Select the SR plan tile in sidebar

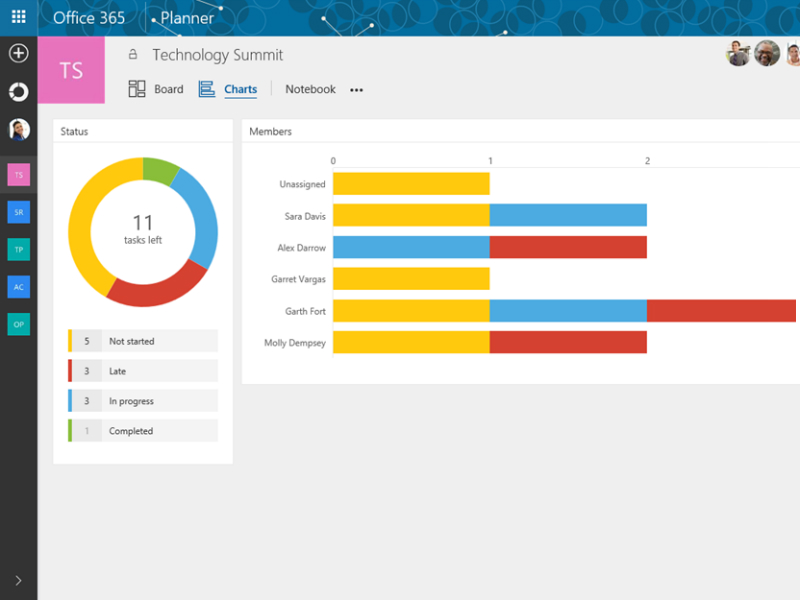18,212
